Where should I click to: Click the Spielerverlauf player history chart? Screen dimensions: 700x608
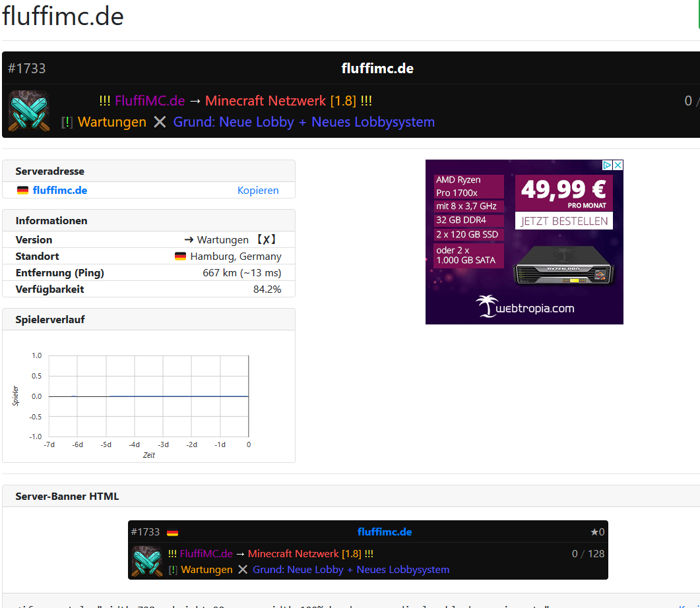coord(148,396)
